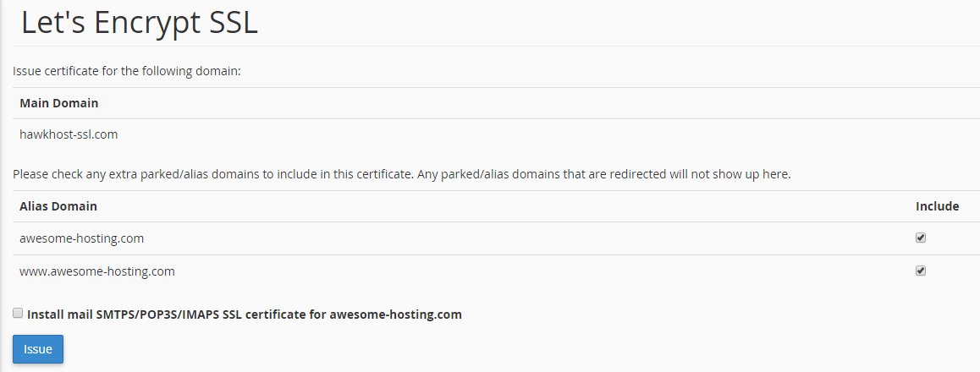
Task: Select the www.awesome-hosting.com alias domain name
Action: coord(96,271)
